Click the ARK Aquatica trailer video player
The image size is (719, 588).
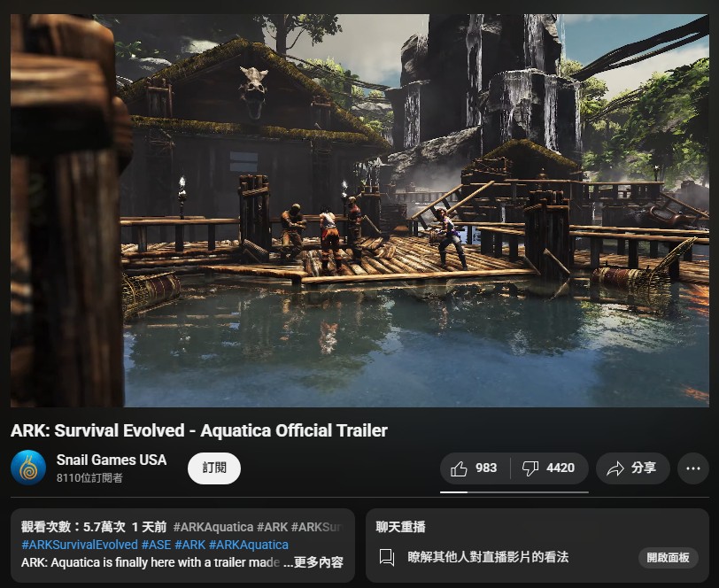[359, 211]
